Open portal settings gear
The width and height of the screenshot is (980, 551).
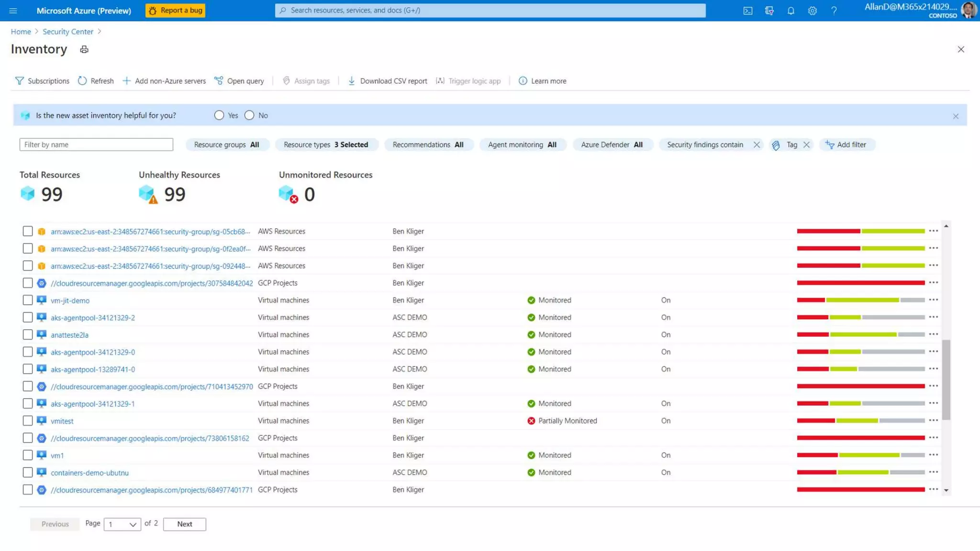coord(812,11)
